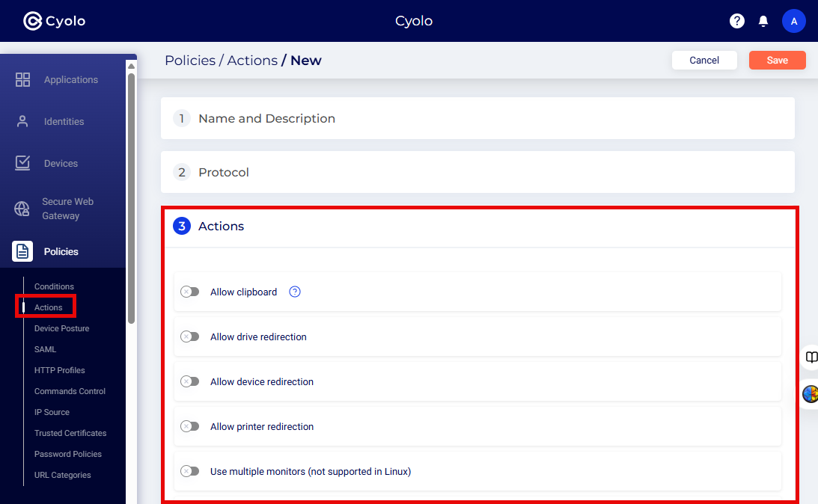The height and width of the screenshot is (504, 818).
Task: Open Applications in sidebar
Action: (x=71, y=80)
